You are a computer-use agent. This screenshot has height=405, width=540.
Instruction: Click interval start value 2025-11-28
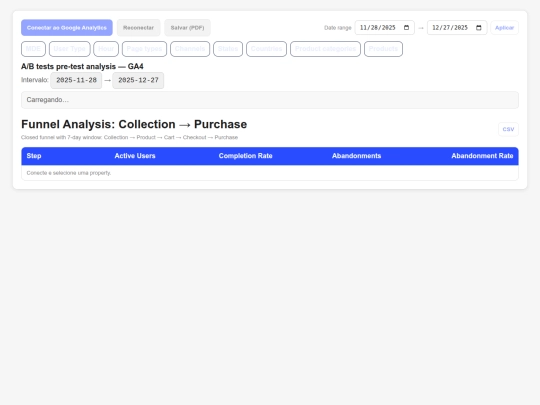[76, 80]
